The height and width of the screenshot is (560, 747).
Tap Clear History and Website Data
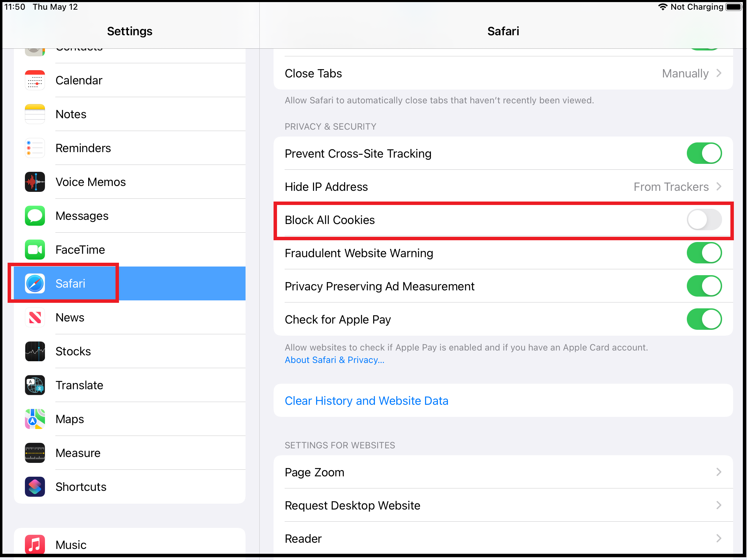(x=366, y=401)
